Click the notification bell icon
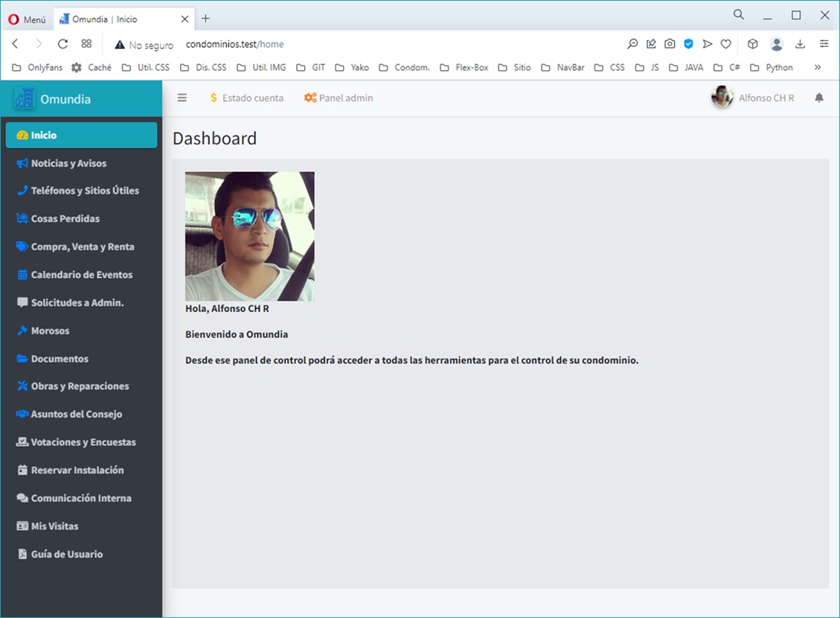Image resolution: width=840 pixels, height=618 pixels. (818, 98)
